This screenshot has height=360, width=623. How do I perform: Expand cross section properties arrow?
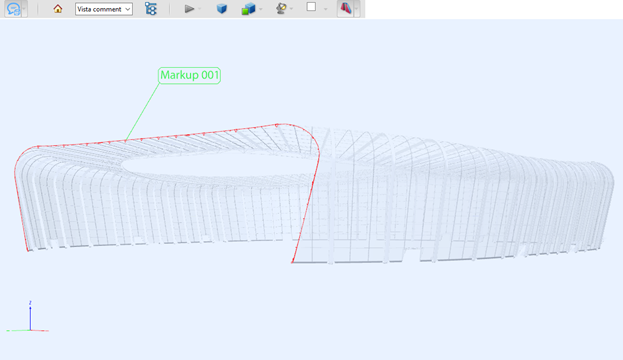(357, 9)
